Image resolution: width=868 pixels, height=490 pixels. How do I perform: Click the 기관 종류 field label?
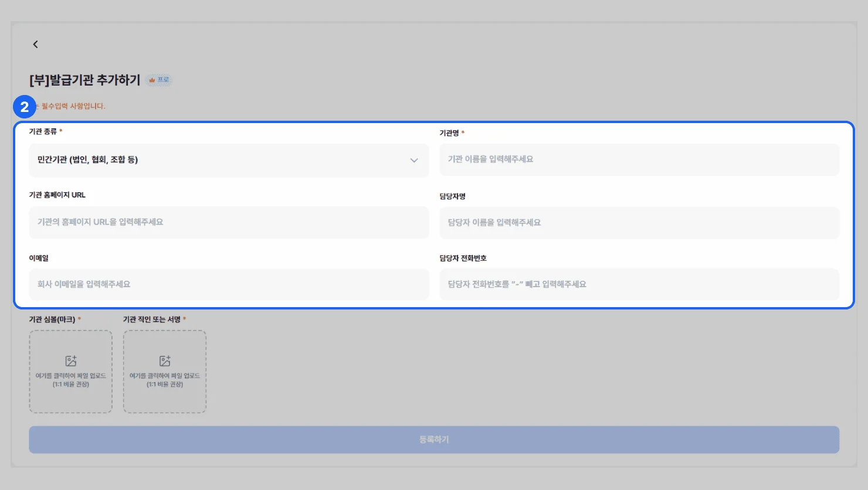(x=43, y=131)
